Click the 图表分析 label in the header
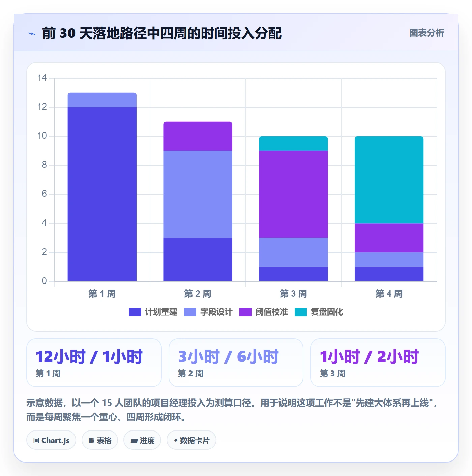The width and height of the screenshot is (472, 476). 426,33
